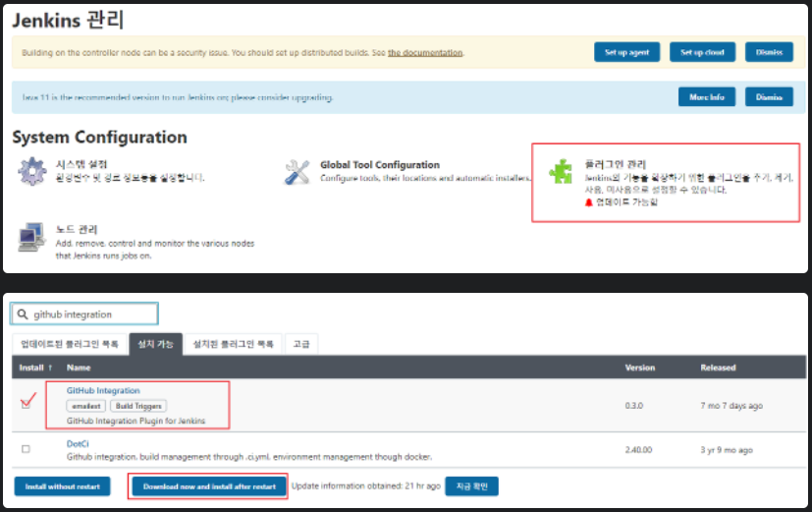Click the 노드 관리 computer icon

point(31,237)
